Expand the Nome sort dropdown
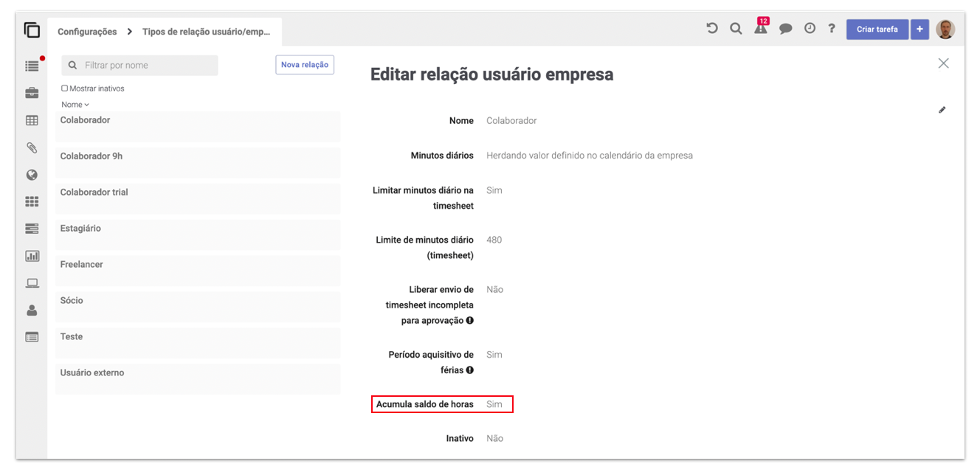 click(75, 105)
